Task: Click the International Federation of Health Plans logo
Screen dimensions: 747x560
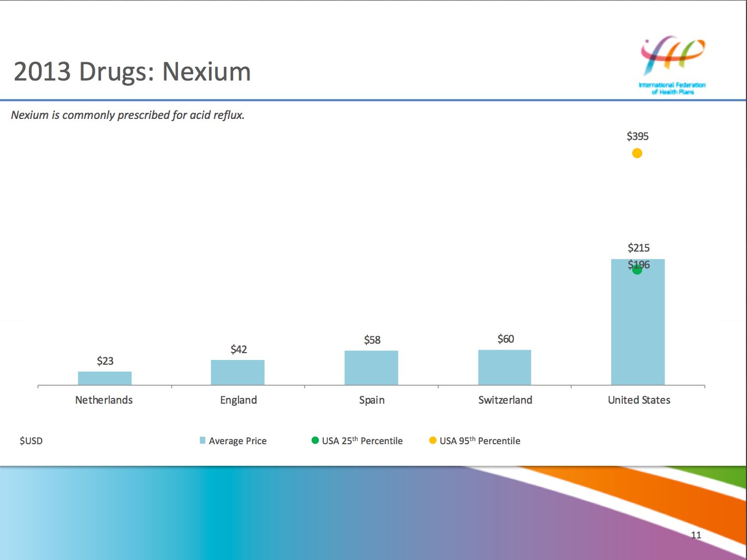Action: pos(672,65)
